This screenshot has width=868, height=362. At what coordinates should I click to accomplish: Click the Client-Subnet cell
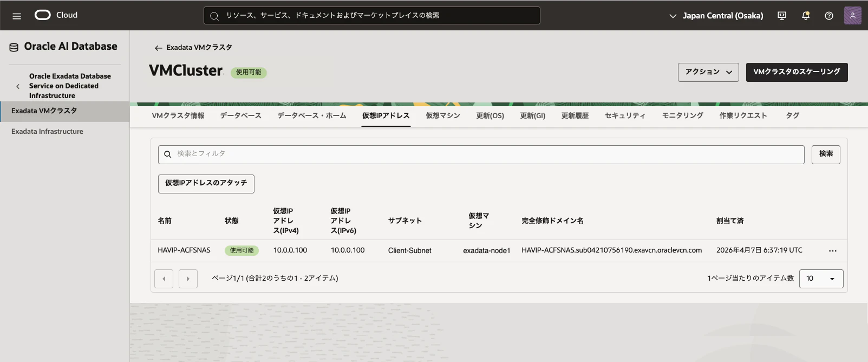pos(410,251)
